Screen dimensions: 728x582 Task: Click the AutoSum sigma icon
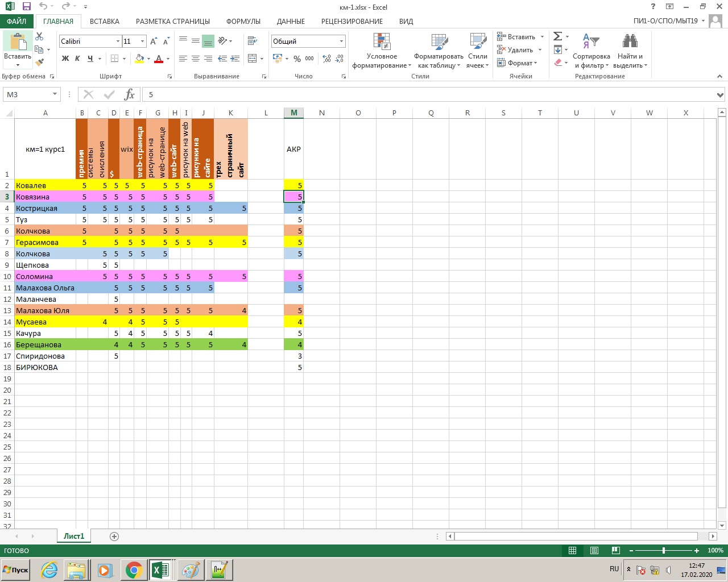click(558, 36)
